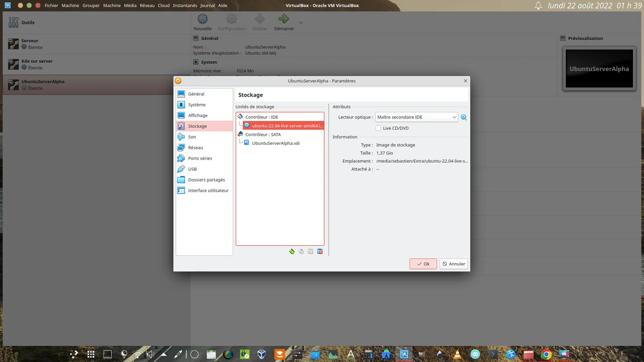
Task: Click the remove storage controller icon
Action: [x=301, y=252]
